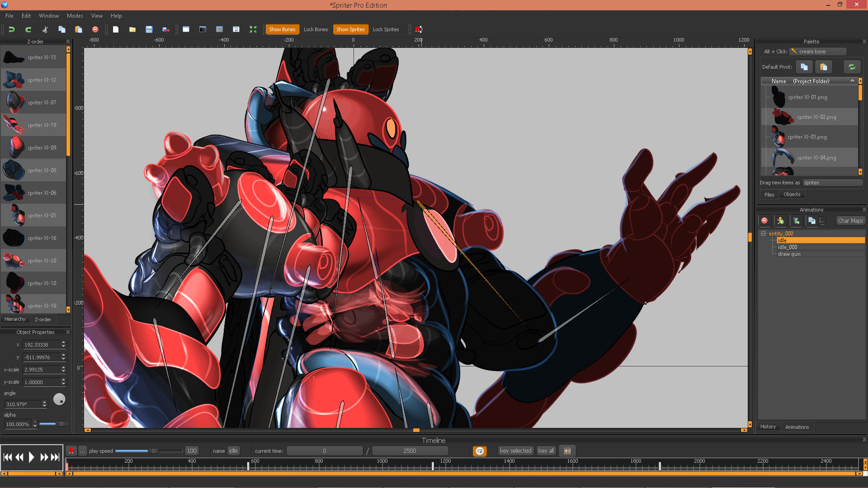The width and height of the screenshot is (868, 488).
Task: Click the Char Maps button
Action: (x=850, y=221)
